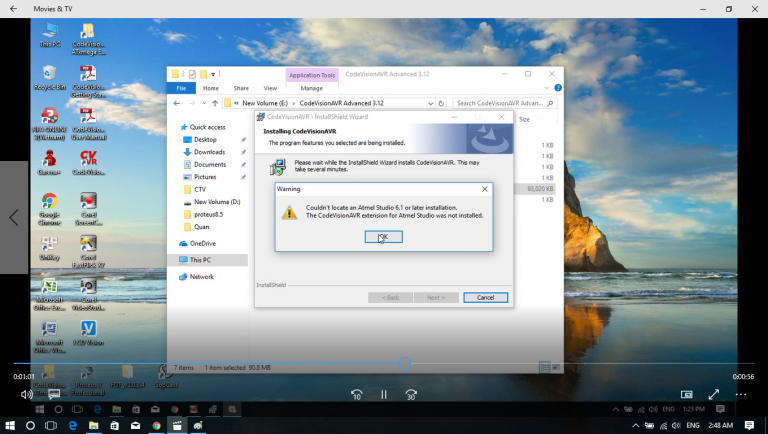The width and height of the screenshot is (768, 434).
Task: Switch player to mini view
Action: pos(686,394)
